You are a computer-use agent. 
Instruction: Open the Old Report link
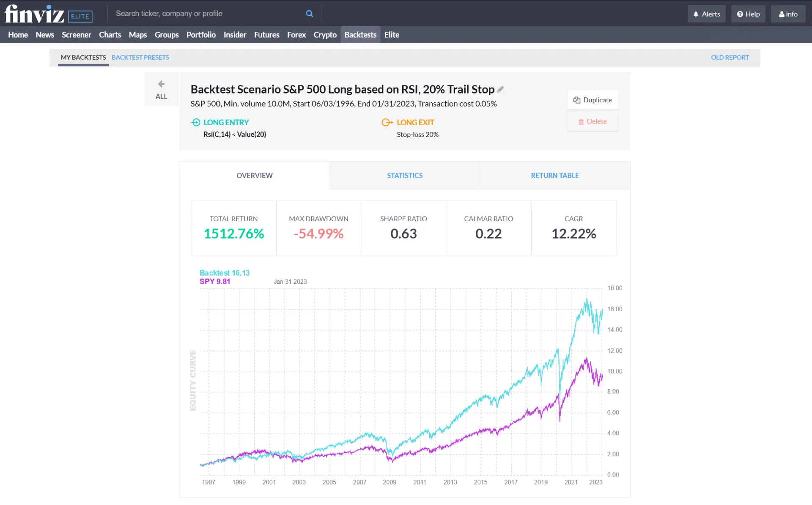pyautogui.click(x=730, y=57)
